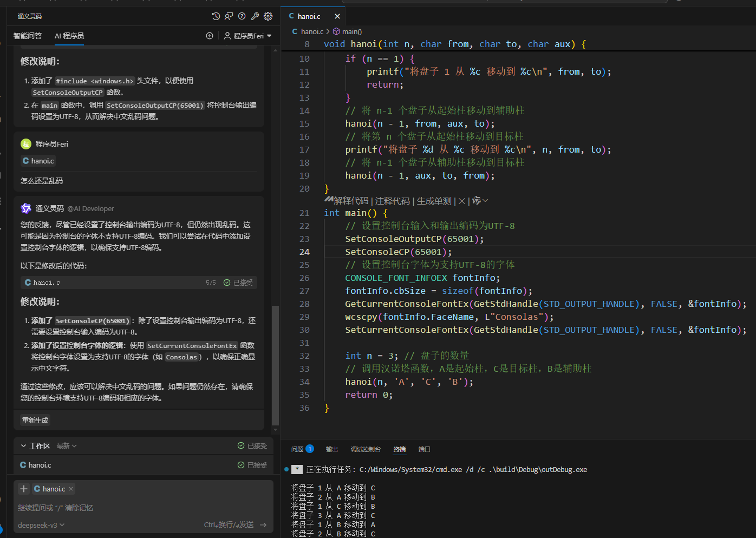756x538 pixels.
Task: Toggle 已接受 beside workspace hanoi.c file
Action: (252, 465)
